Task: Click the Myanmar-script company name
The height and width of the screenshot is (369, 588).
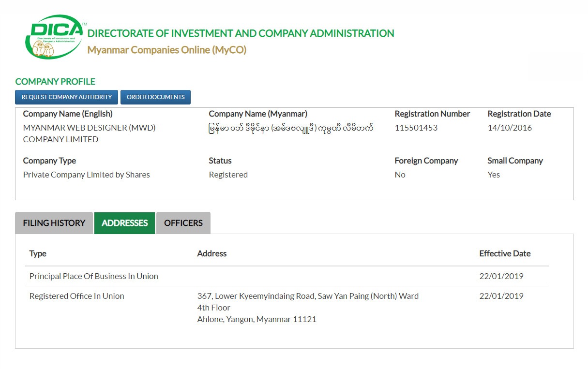Action: (291, 128)
